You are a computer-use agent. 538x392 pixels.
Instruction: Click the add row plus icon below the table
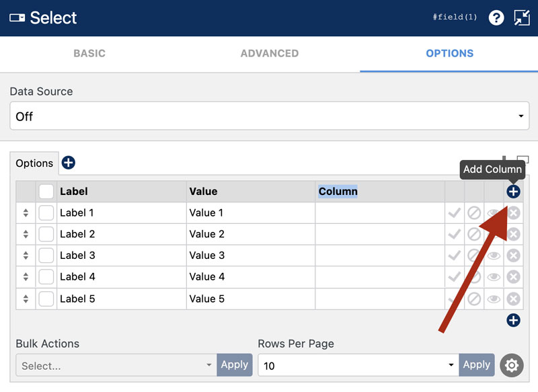coord(513,321)
